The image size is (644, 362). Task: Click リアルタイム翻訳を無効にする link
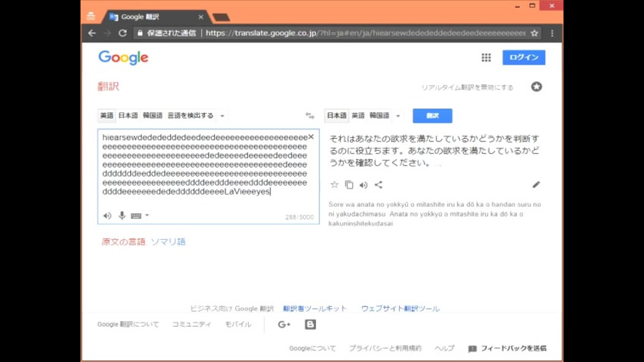pos(468,87)
